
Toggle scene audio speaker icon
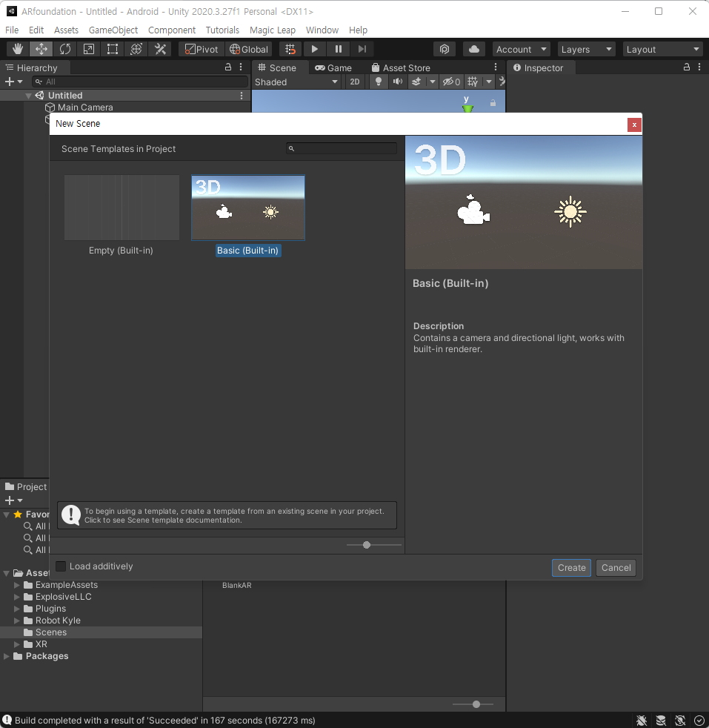point(398,82)
